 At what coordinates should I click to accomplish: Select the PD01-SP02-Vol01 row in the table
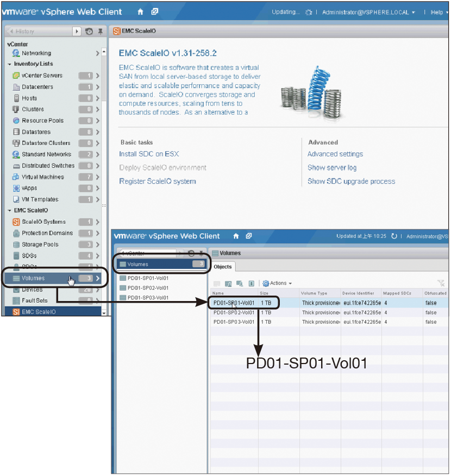(x=329, y=312)
